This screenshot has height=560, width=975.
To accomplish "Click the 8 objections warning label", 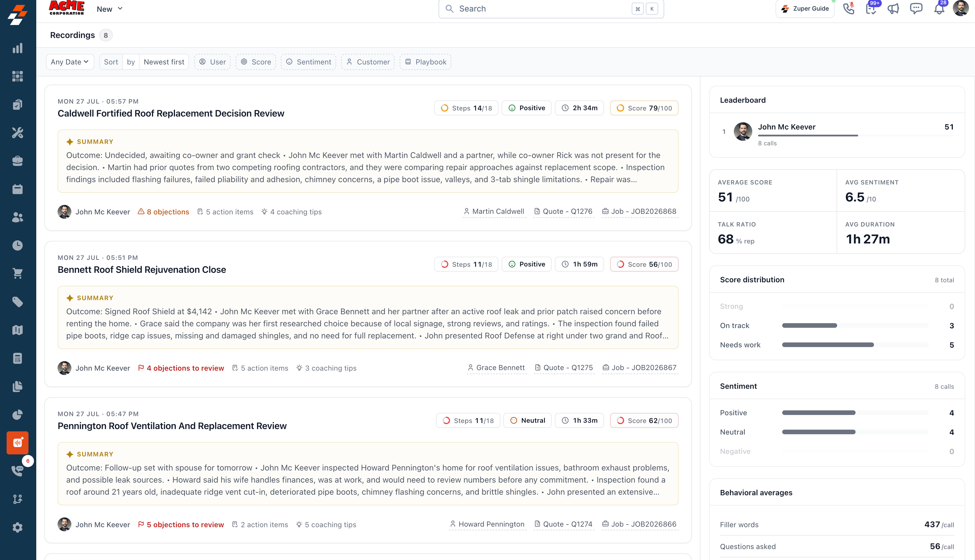I will [x=163, y=212].
